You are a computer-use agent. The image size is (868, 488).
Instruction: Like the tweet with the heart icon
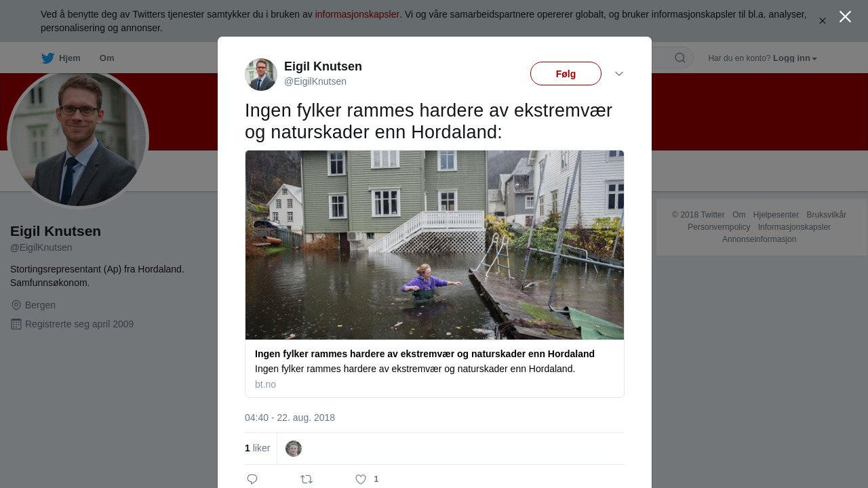point(361,479)
